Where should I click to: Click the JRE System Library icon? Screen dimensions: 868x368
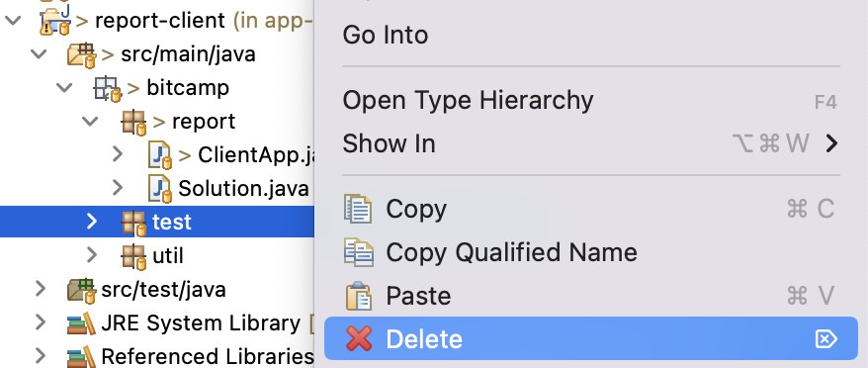[x=81, y=323]
